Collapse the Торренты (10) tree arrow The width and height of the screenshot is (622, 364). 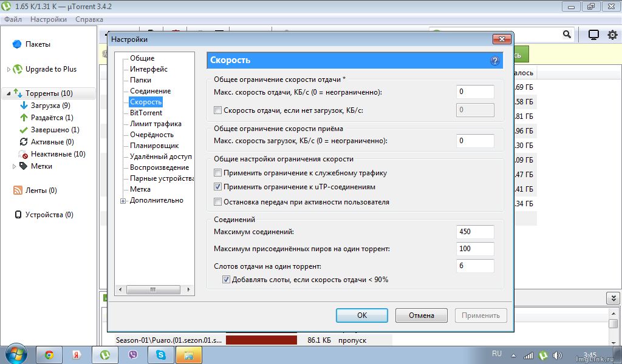coord(9,94)
